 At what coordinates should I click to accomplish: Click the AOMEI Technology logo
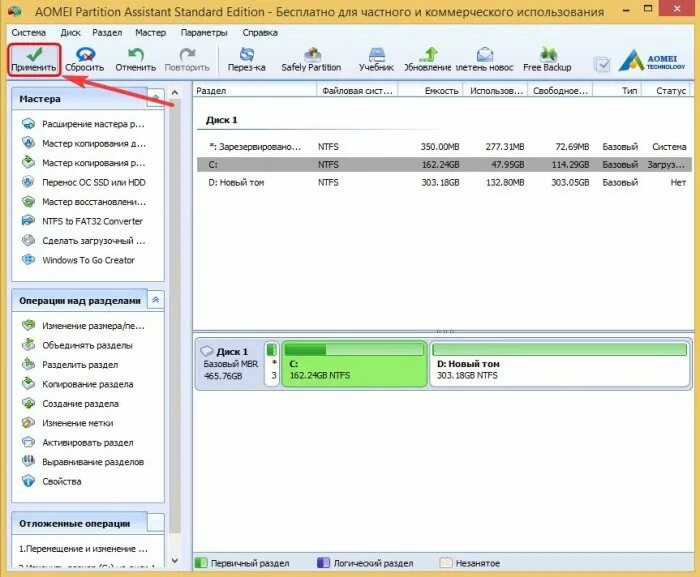[x=652, y=60]
